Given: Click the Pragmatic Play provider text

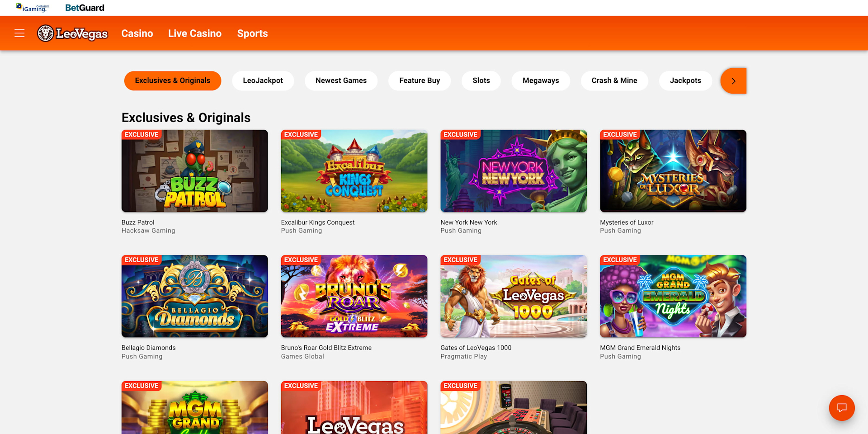Looking at the screenshot, I should [464, 356].
